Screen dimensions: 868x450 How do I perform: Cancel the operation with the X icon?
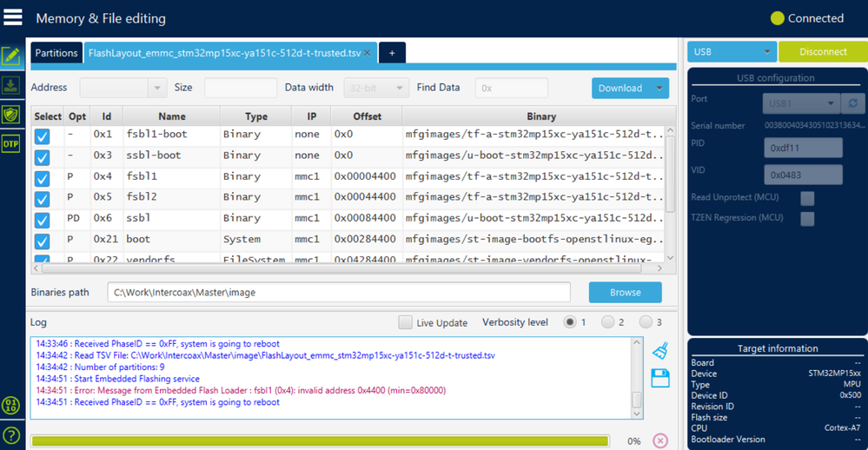tap(660, 440)
